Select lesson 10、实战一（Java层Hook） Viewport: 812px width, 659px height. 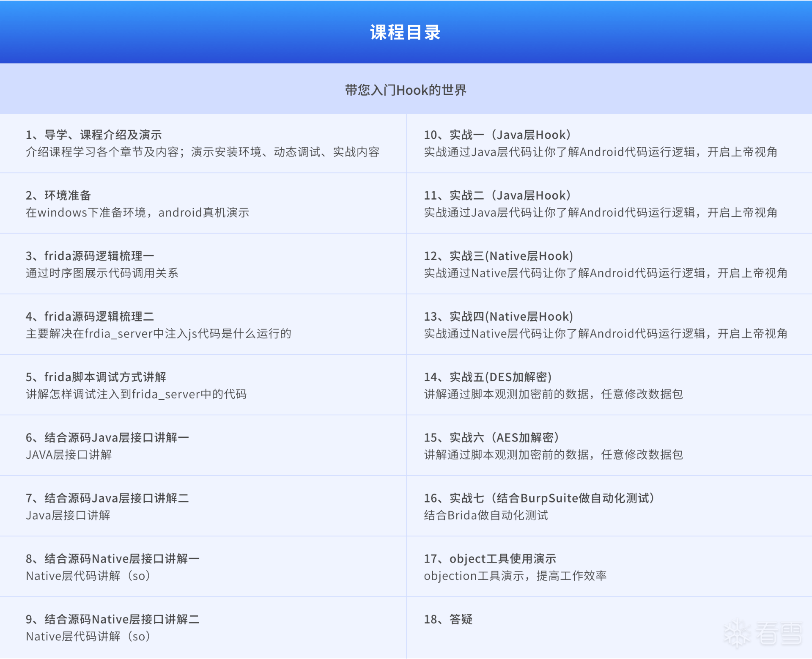coord(498,135)
